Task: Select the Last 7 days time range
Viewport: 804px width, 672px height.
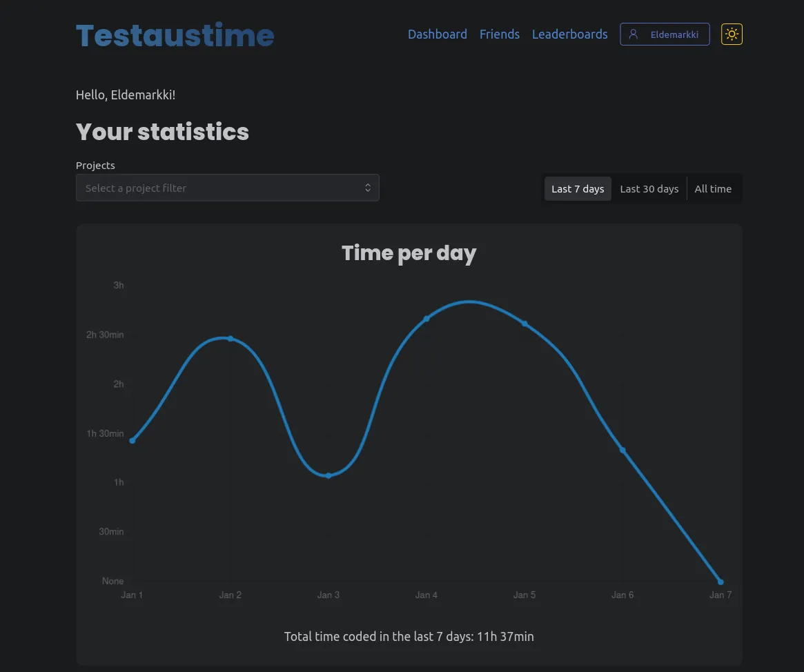Action: [x=578, y=188]
